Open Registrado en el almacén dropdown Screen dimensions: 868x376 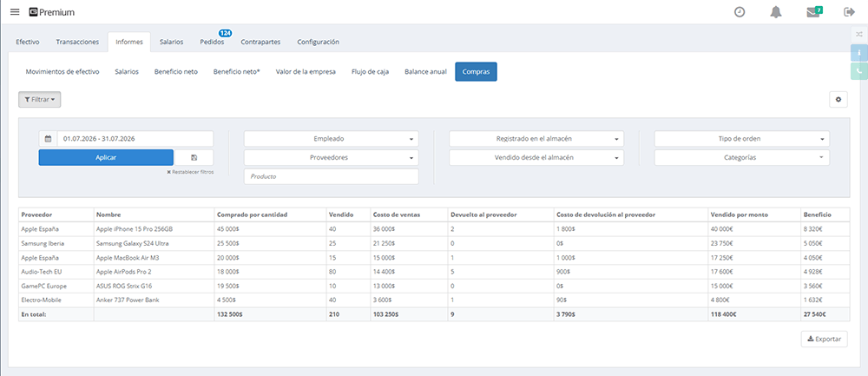tap(536, 139)
